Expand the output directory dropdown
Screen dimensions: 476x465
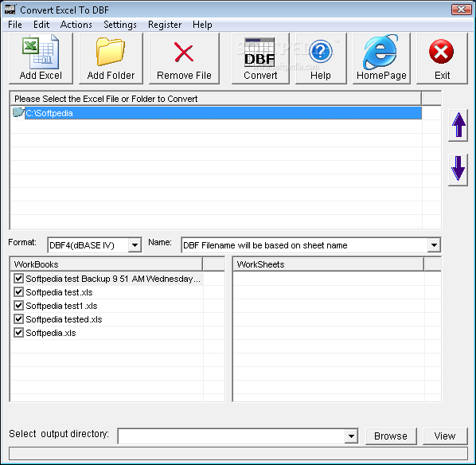(351, 436)
